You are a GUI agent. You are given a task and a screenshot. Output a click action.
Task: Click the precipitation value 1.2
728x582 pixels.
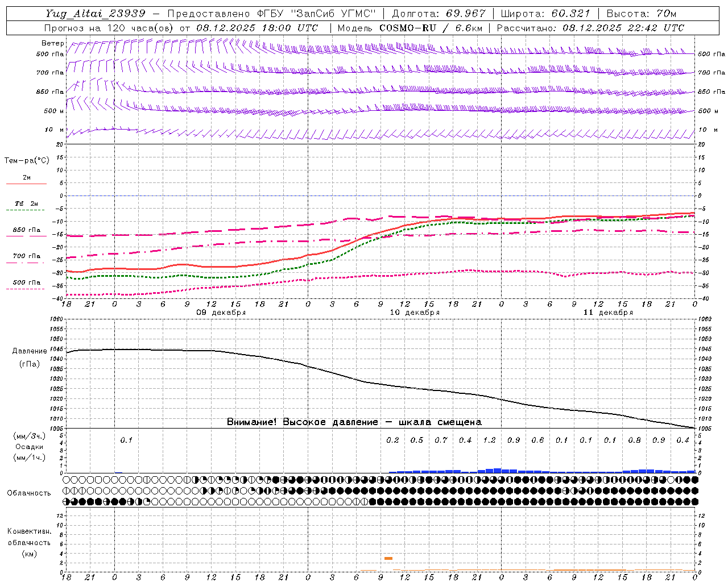489,440
